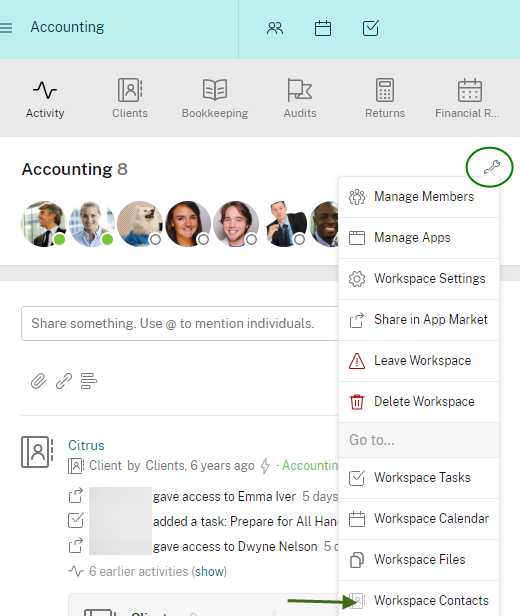
Task: Click the white dog member avatar
Action: [x=140, y=224]
